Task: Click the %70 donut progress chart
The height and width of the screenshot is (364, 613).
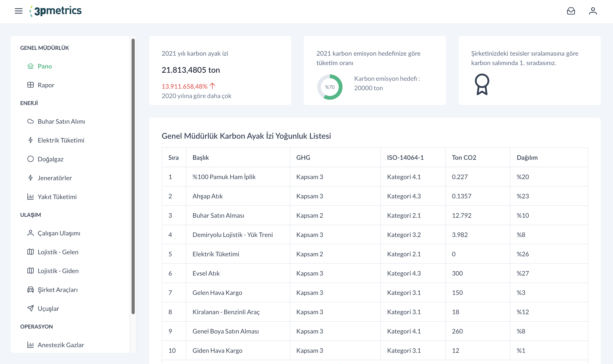Action: tap(330, 87)
